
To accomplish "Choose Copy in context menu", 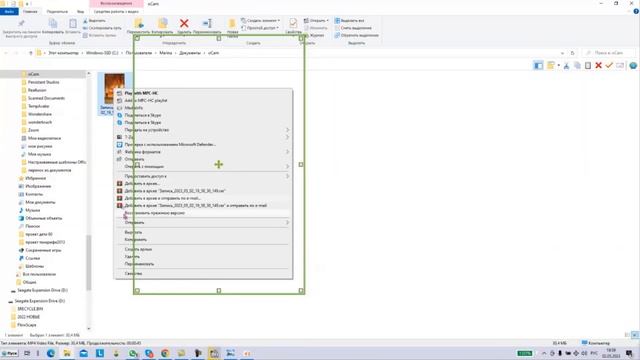I will click(x=136, y=240).
